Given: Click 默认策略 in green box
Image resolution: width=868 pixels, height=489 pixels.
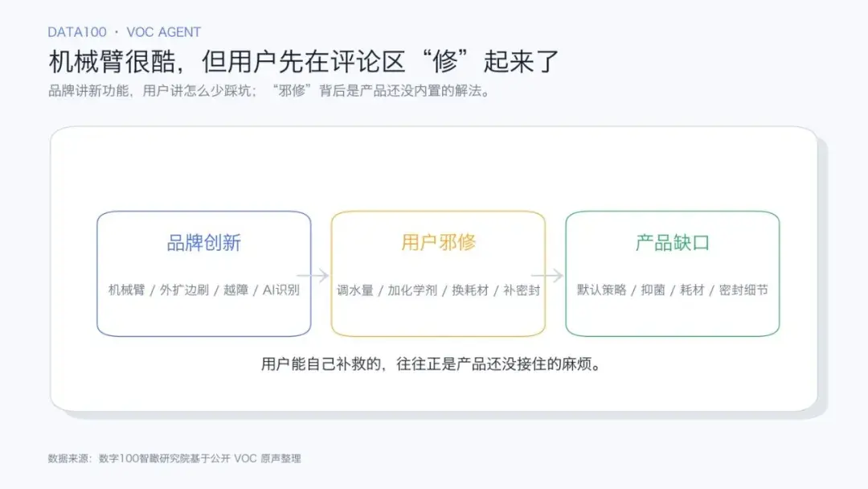Looking at the screenshot, I should 602,290.
